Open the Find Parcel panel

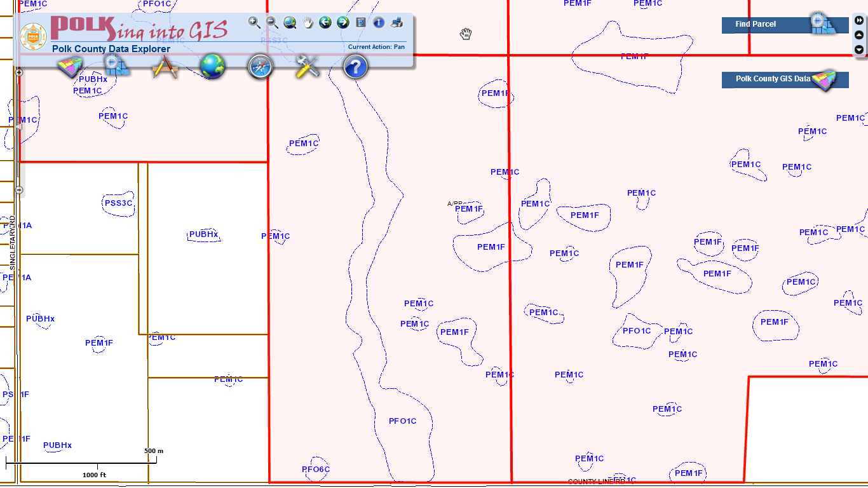[785, 25]
